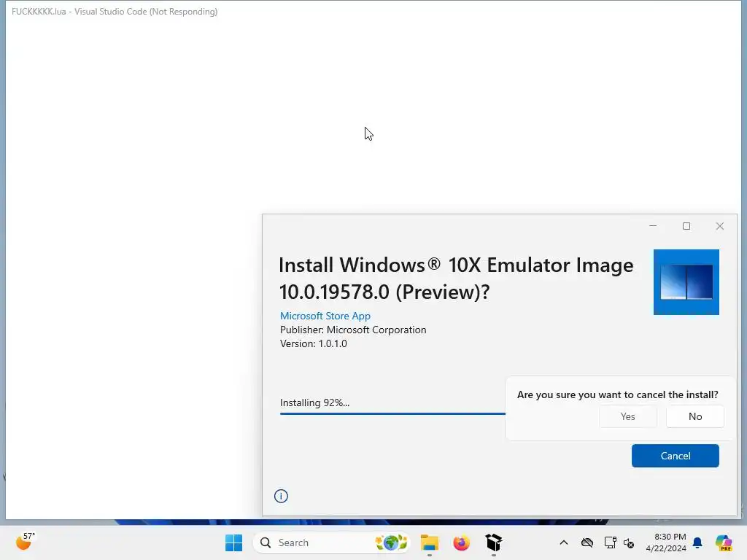Image resolution: width=747 pixels, height=560 pixels.
Task: Open the clock and date 8:30 PM
Action: pos(666,542)
